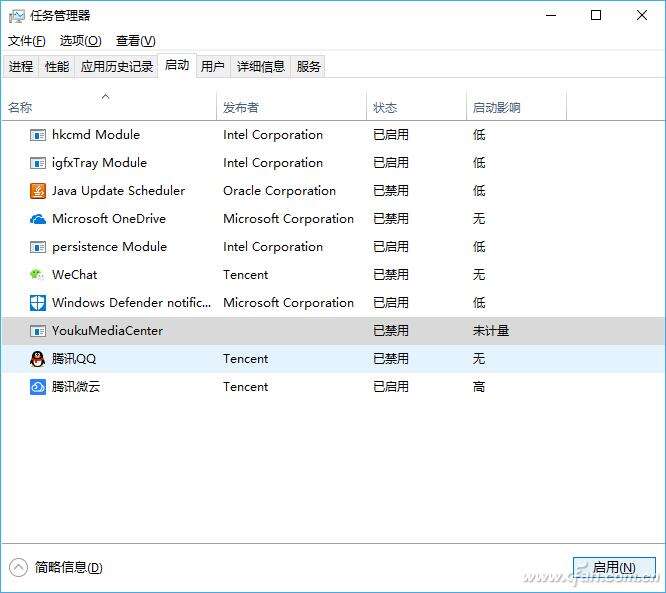Click 无 impact in Microsoft OneDrive row
This screenshot has height=593, width=666.
[479, 219]
